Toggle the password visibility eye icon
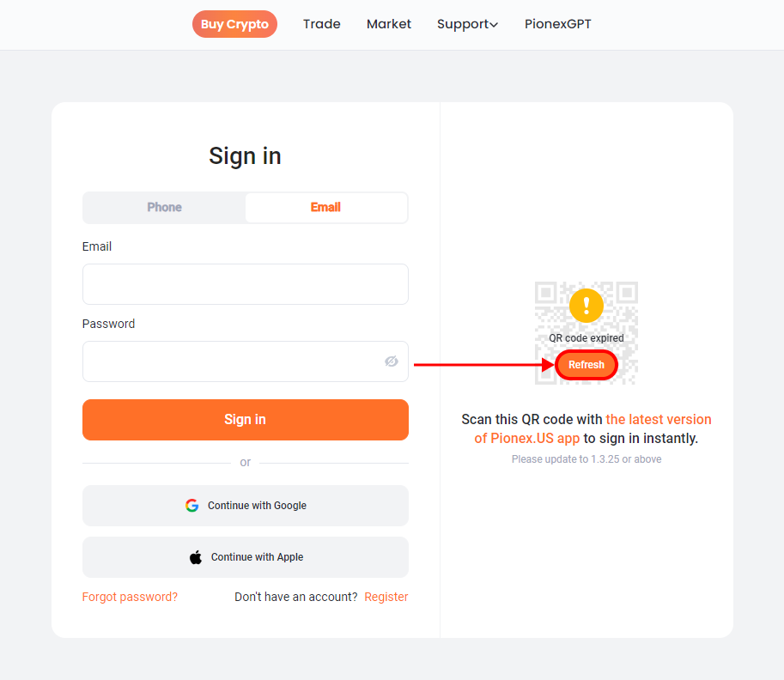 coord(392,361)
